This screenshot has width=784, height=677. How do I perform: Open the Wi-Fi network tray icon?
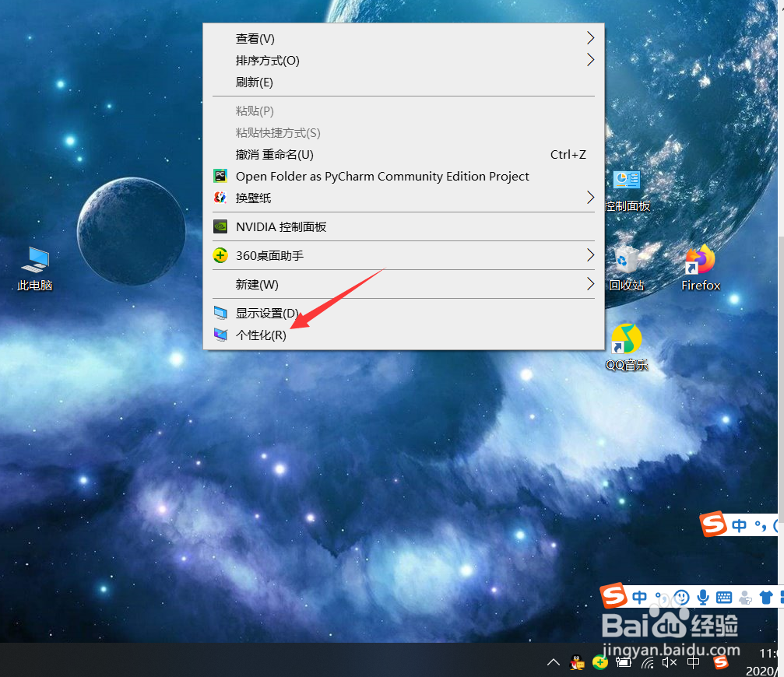pyautogui.click(x=647, y=663)
